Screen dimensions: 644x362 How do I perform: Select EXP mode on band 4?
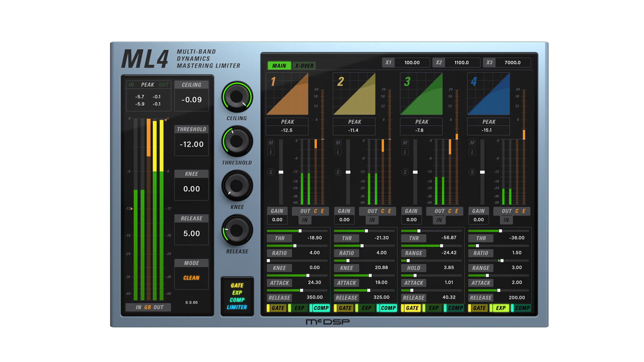(x=500, y=308)
